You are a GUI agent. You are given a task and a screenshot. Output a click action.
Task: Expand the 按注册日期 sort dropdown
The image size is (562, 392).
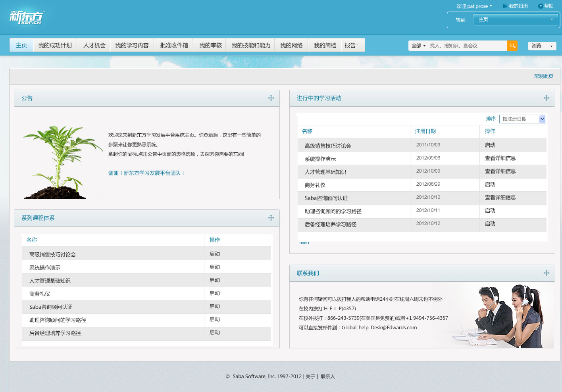(x=522, y=119)
